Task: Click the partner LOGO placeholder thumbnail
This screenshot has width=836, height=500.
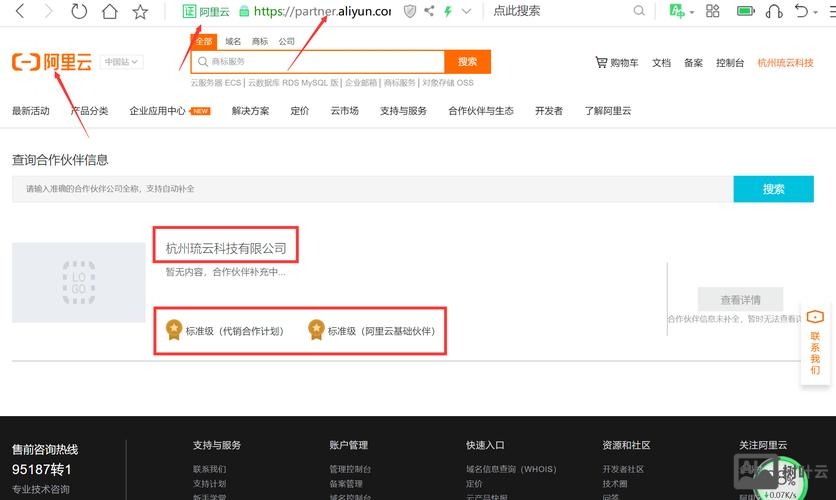Action: [79, 283]
